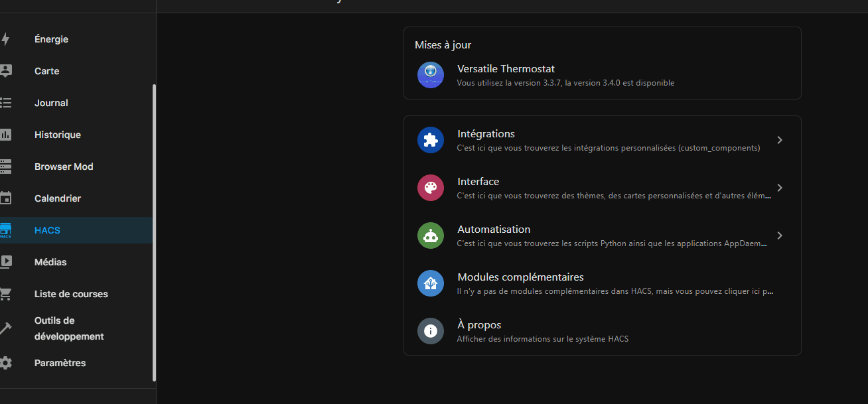
Task: Click the HACS store icon in sidebar
Action: pyautogui.click(x=5, y=230)
